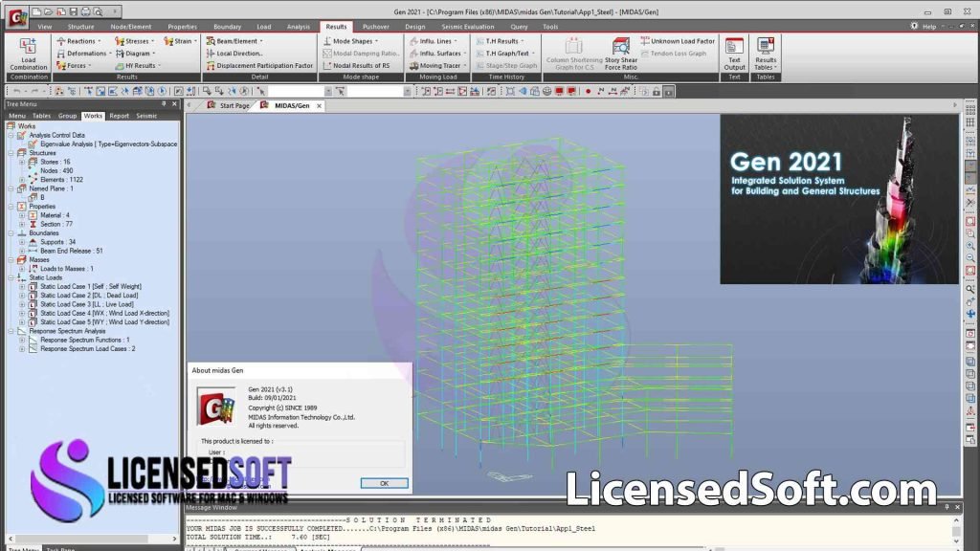Select Beam End Release : 51 entry

(71, 252)
